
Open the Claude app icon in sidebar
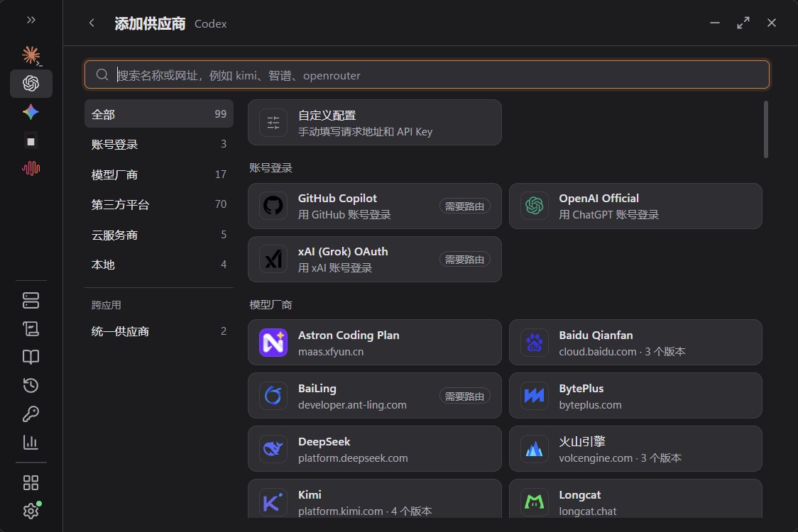[x=31, y=55]
